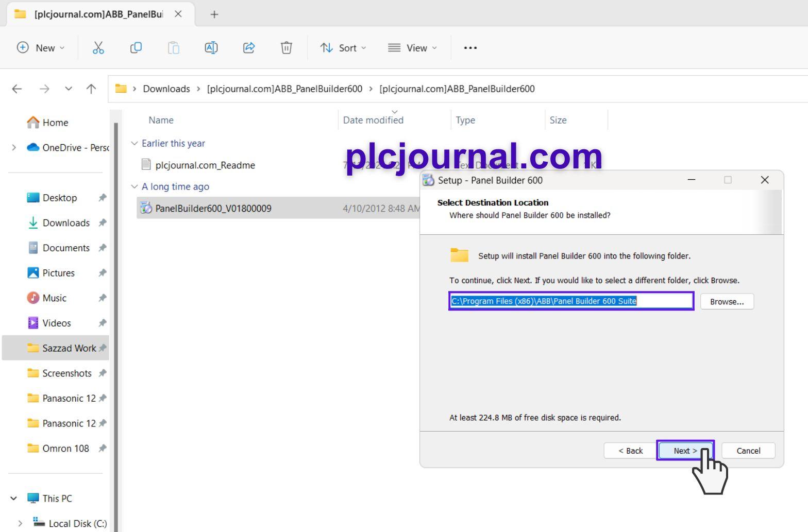This screenshot has width=808, height=532.
Task: Open OneDrive in navigation pane
Action: coord(75,148)
